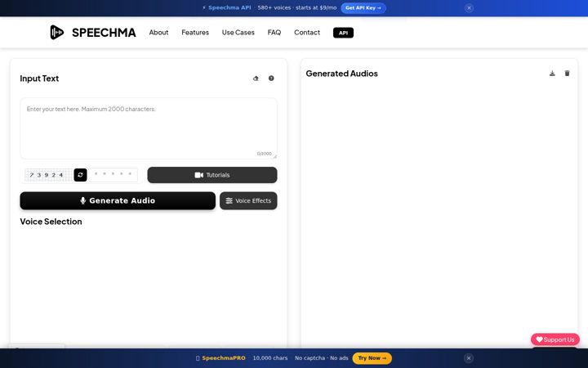Click the Support Us button
This screenshot has width=588, height=368.
[x=555, y=339]
